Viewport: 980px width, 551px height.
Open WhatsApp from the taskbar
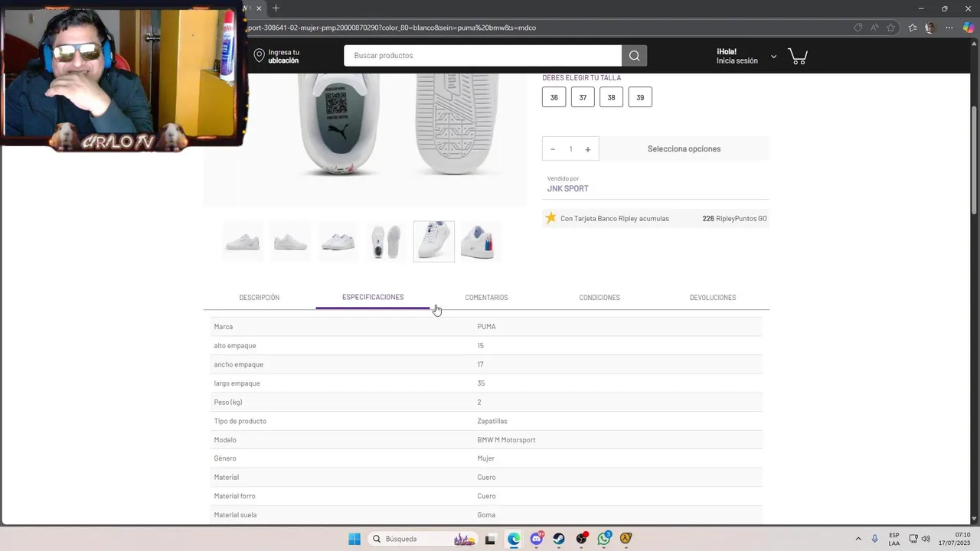coord(604,539)
